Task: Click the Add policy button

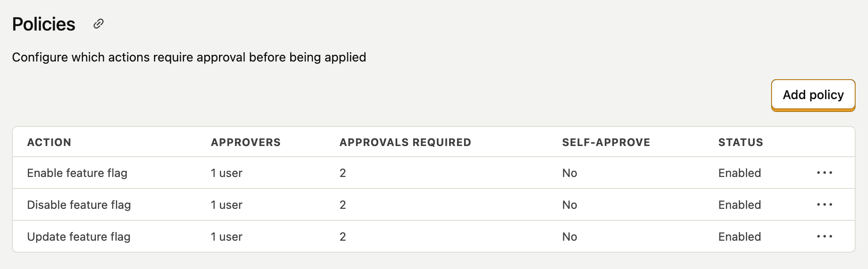Action: point(813,95)
